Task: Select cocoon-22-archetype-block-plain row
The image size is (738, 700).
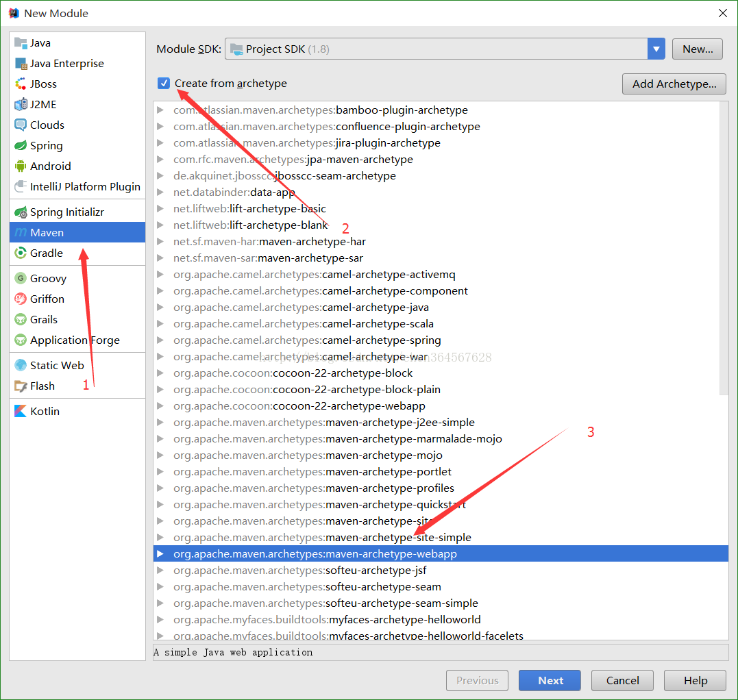Action: [441, 389]
